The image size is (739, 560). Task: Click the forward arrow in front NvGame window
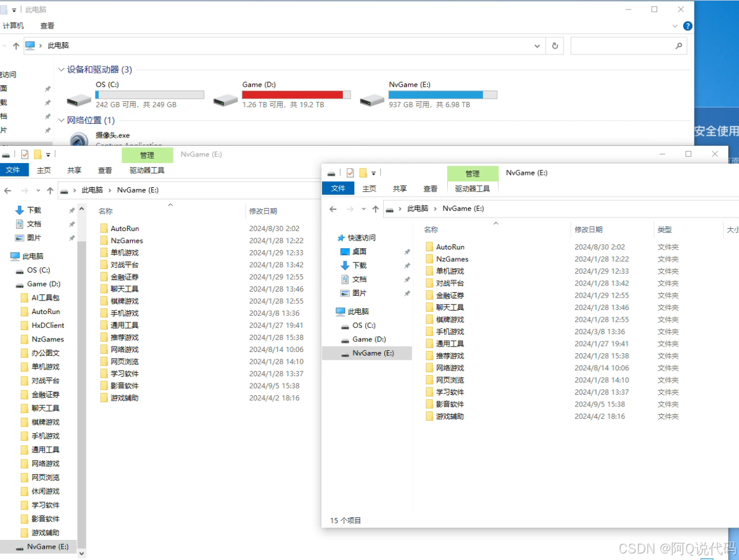[350, 209]
